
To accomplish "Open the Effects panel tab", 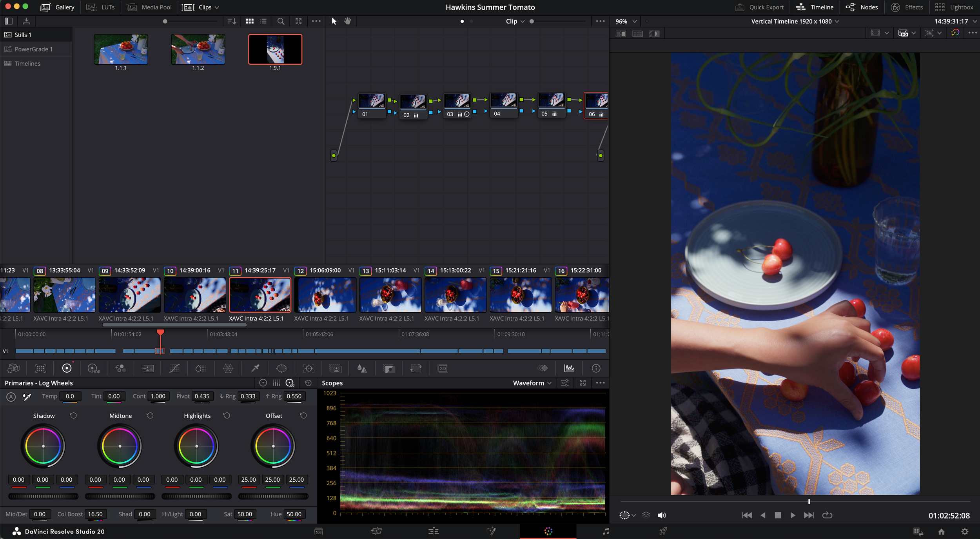I will pyautogui.click(x=907, y=7).
